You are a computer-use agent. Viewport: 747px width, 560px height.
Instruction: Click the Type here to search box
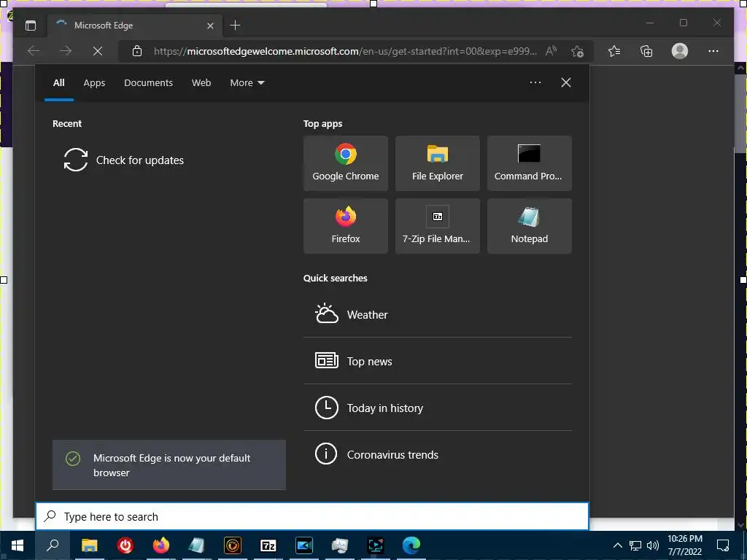[x=312, y=517]
